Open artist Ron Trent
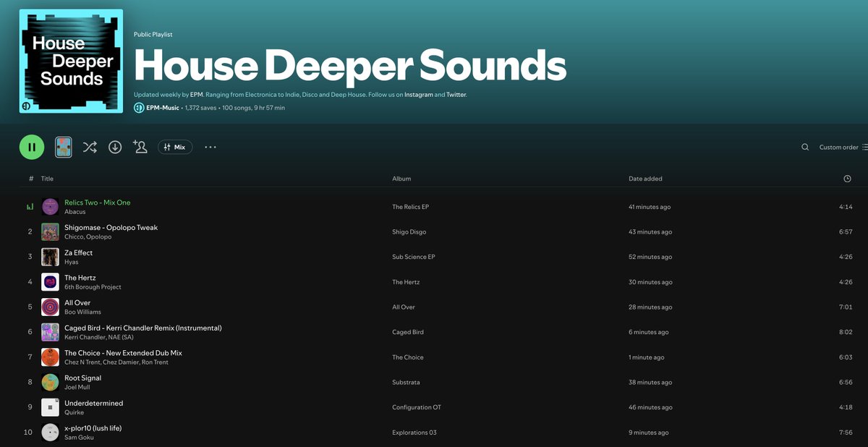This screenshot has height=447, width=868. click(x=155, y=362)
